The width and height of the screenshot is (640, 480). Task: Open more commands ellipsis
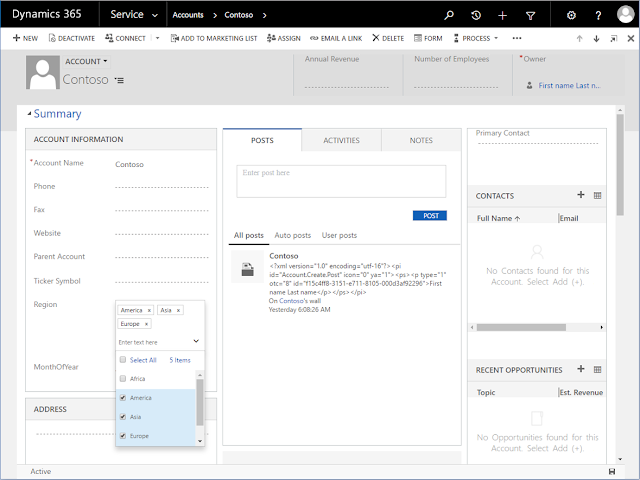(517, 38)
